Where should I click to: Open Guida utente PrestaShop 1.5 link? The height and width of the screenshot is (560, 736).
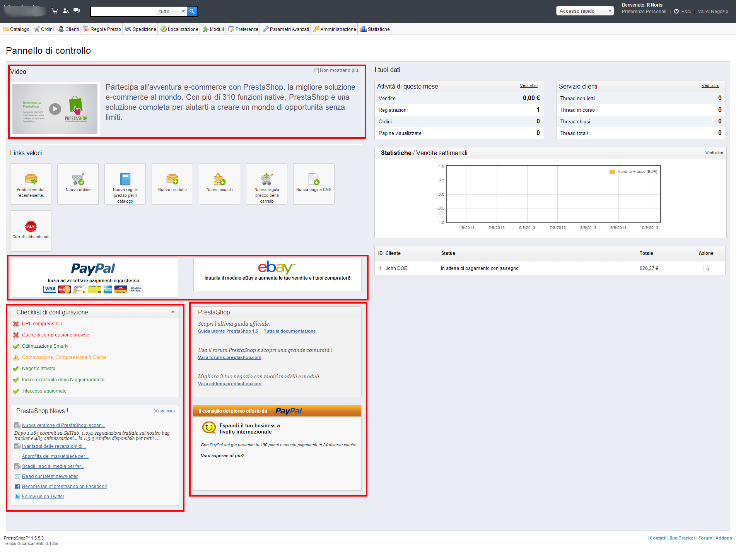[228, 331]
